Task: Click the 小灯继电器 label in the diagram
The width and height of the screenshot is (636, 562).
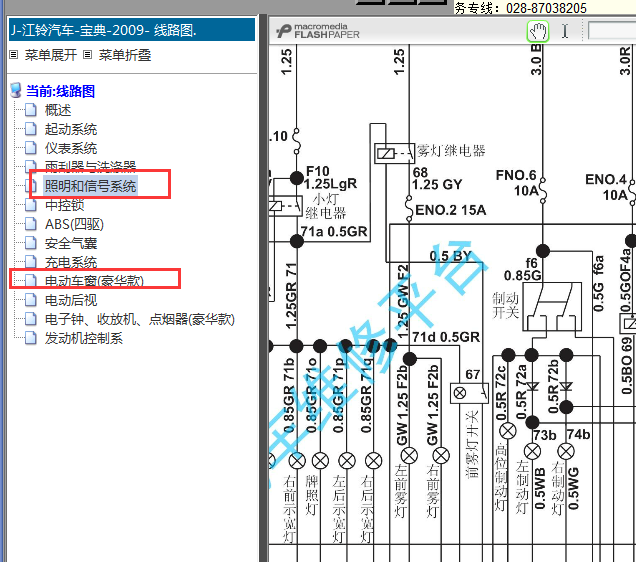Action: 326,206
